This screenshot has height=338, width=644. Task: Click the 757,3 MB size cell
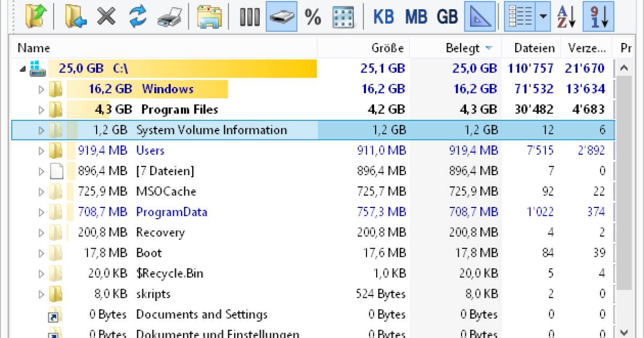[x=381, y=212]
